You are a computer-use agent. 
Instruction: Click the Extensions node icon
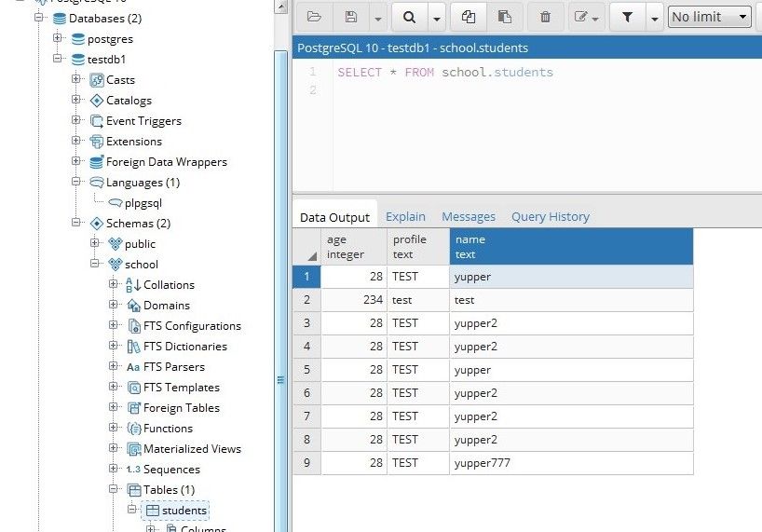pyautogui.click(x=97, y=142)
